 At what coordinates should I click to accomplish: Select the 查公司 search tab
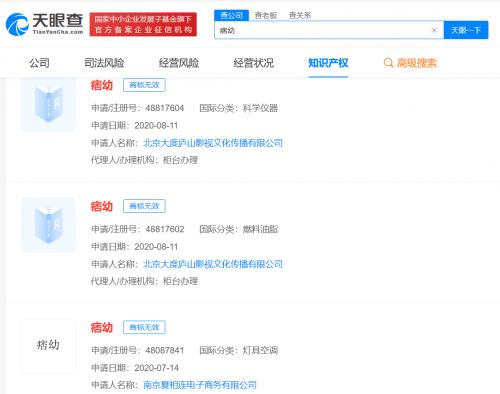231,15
